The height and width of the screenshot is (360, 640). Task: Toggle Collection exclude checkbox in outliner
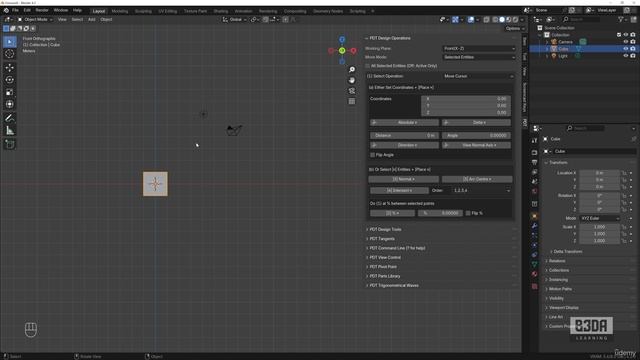[619, 35]
